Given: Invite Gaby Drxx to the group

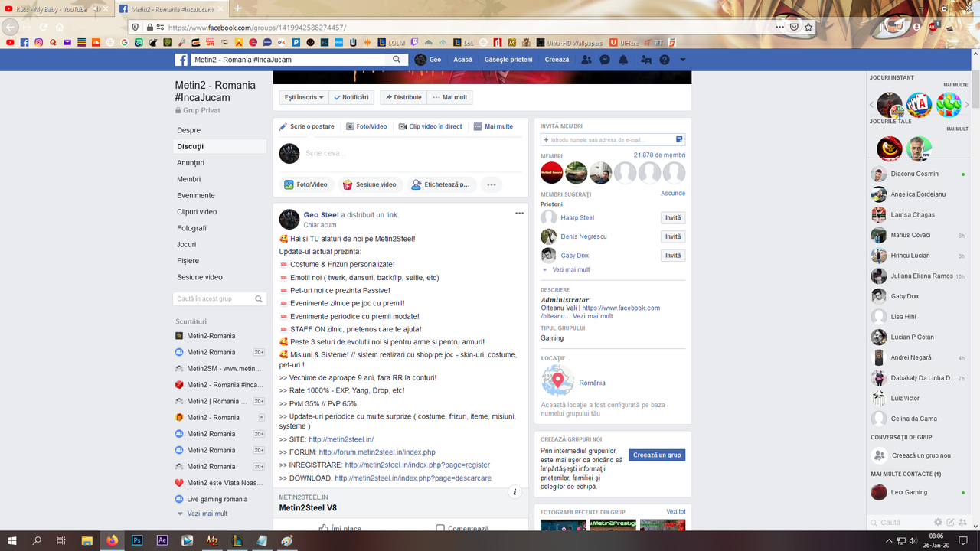Looking at the screenshot, I should pos(673,256).
